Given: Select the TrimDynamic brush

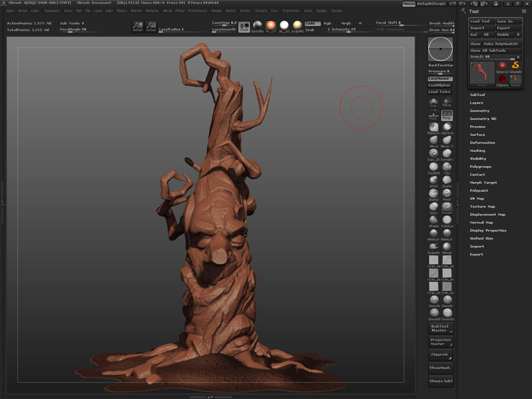Looking at the screenshot, I should click(447, 221).
